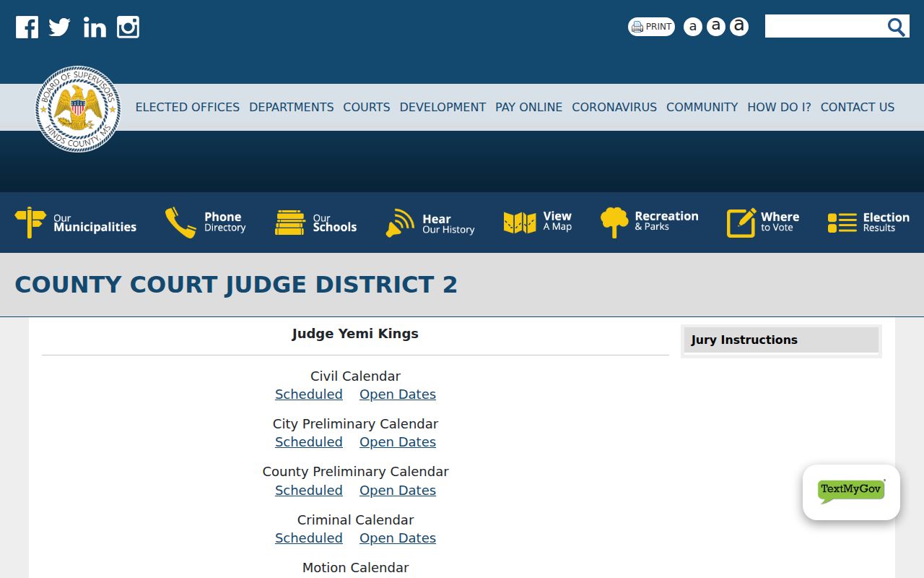924x578 pixels.
Task: Select the largest font size icon
Action: coord(738,27)
